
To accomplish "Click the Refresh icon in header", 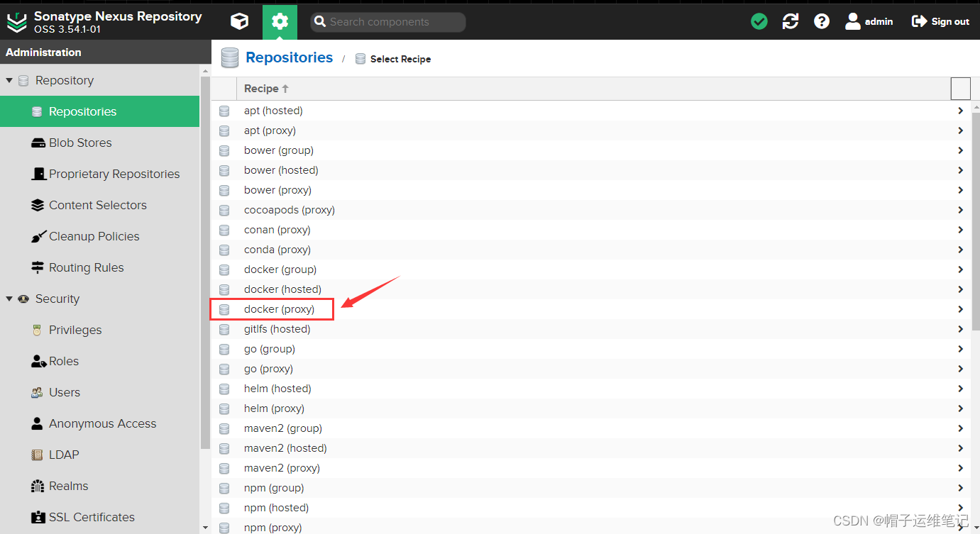I will pyautogui.click(x=791, y=21).
